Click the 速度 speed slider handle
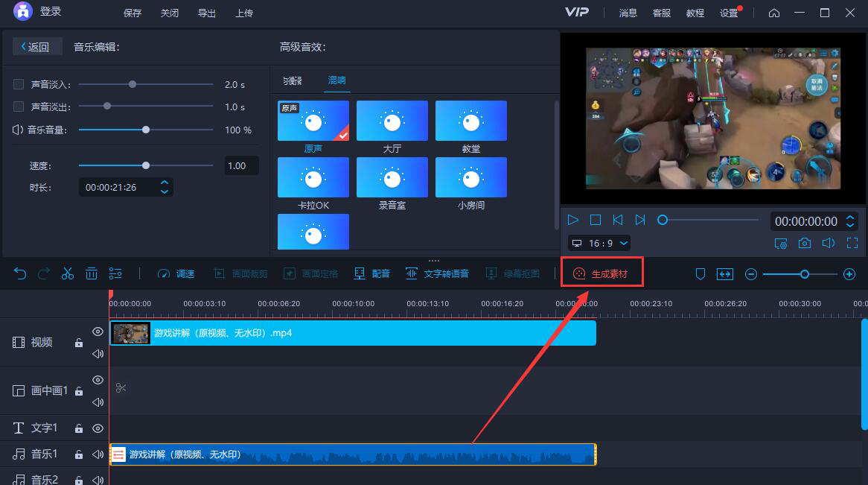The width and height of the screenshot is (868, 485). (x=146, y=165)
